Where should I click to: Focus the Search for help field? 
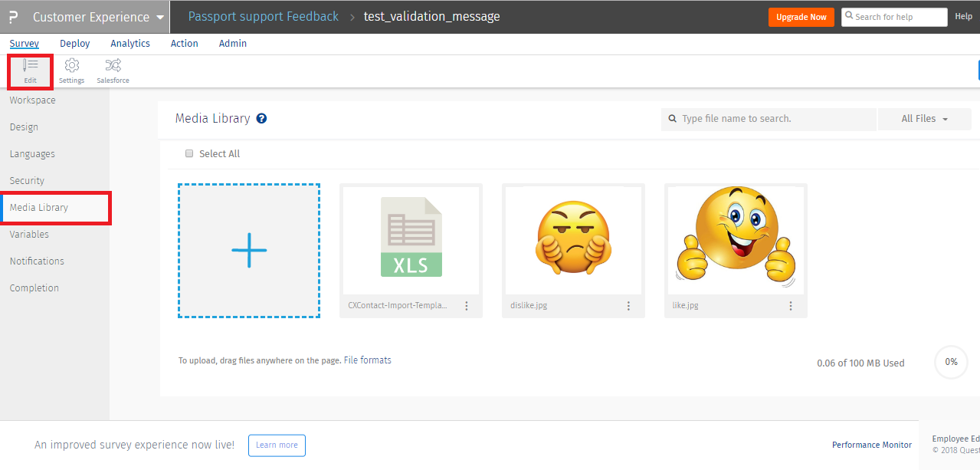894,17
